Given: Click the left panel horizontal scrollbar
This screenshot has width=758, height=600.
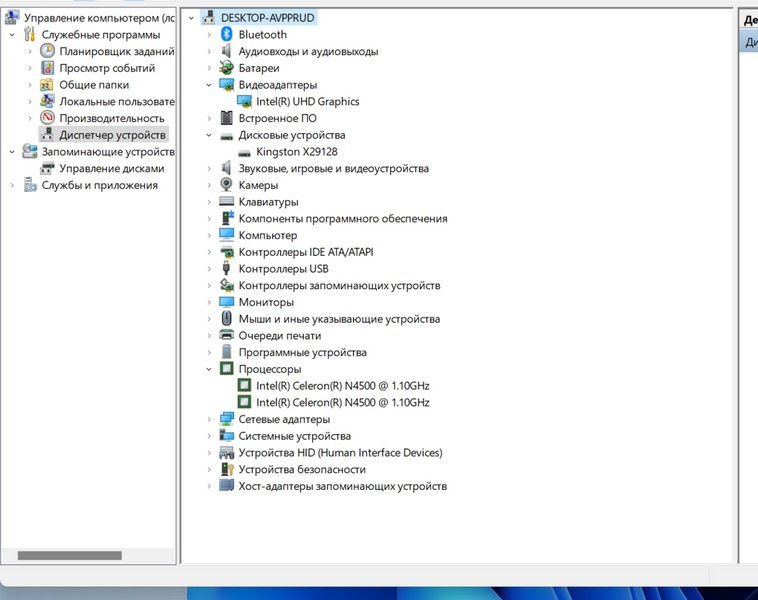Looking at the screenshot, I should pyautogui.click(x=69, y=555).
